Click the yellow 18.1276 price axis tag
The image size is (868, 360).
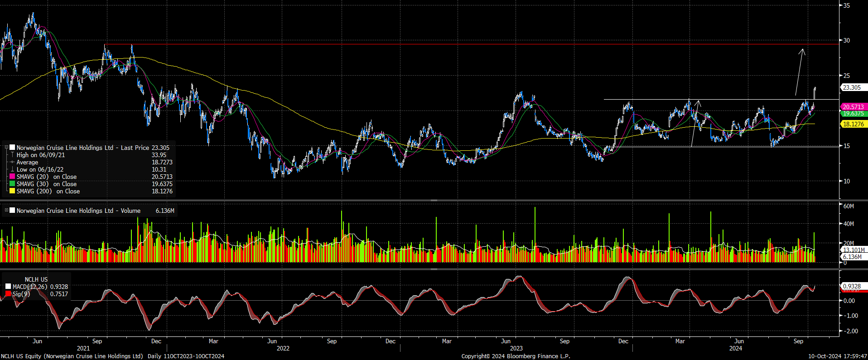854,124
